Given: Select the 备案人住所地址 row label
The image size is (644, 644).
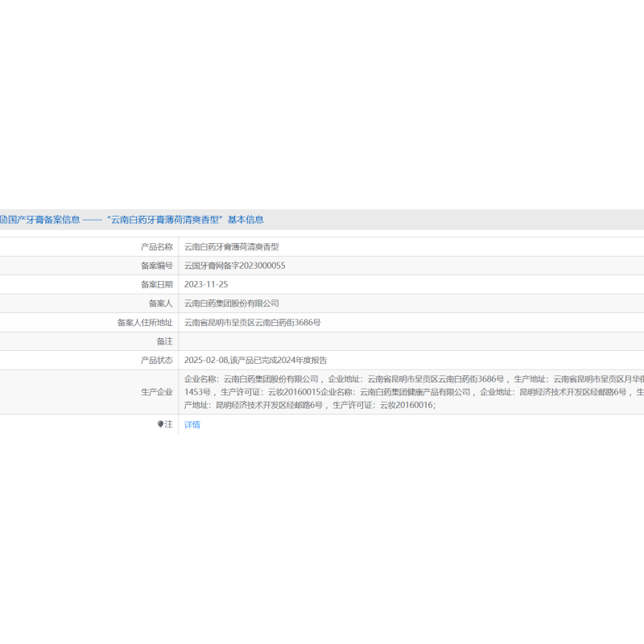Looking at the screenshot, I should point(145,322).
